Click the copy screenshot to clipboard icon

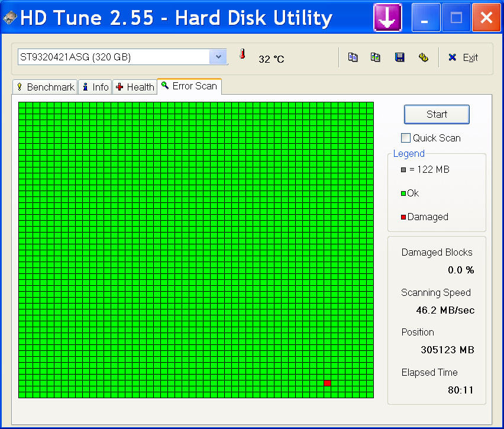(376, 57)
